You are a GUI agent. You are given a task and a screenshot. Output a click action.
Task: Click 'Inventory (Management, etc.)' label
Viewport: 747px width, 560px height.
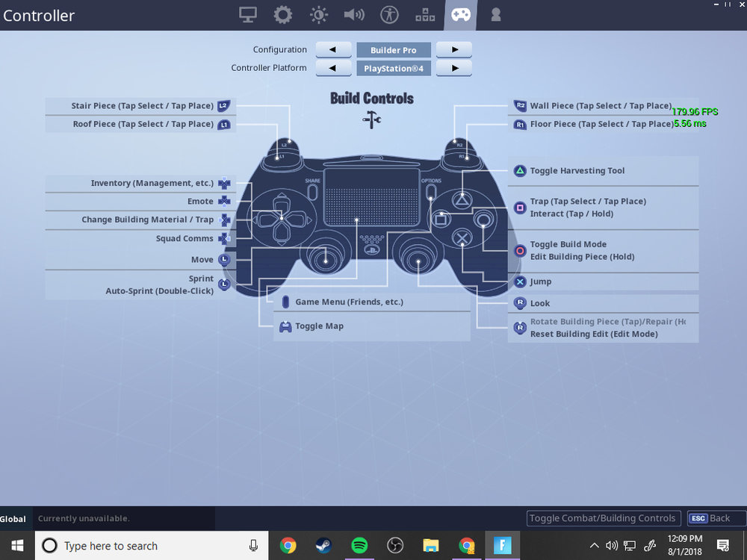(152, 184)
